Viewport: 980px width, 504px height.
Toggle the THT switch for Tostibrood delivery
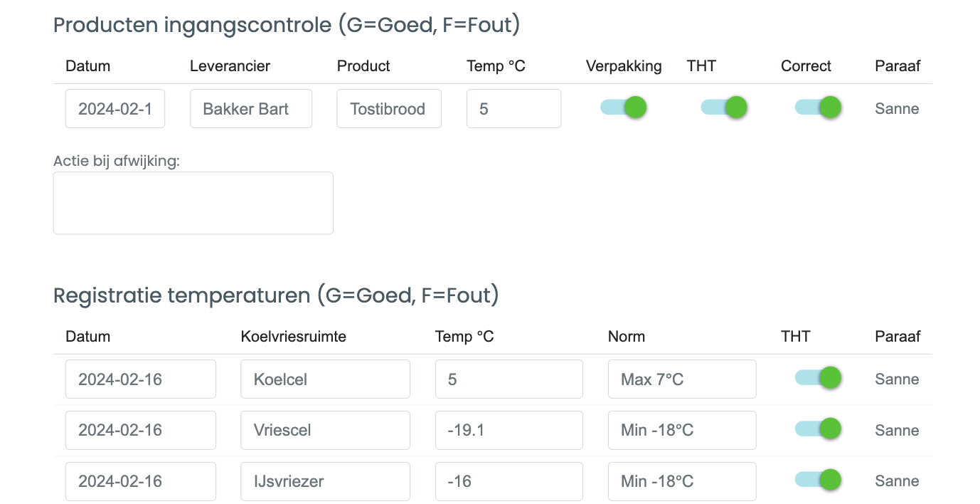click(x=724, y=107)
